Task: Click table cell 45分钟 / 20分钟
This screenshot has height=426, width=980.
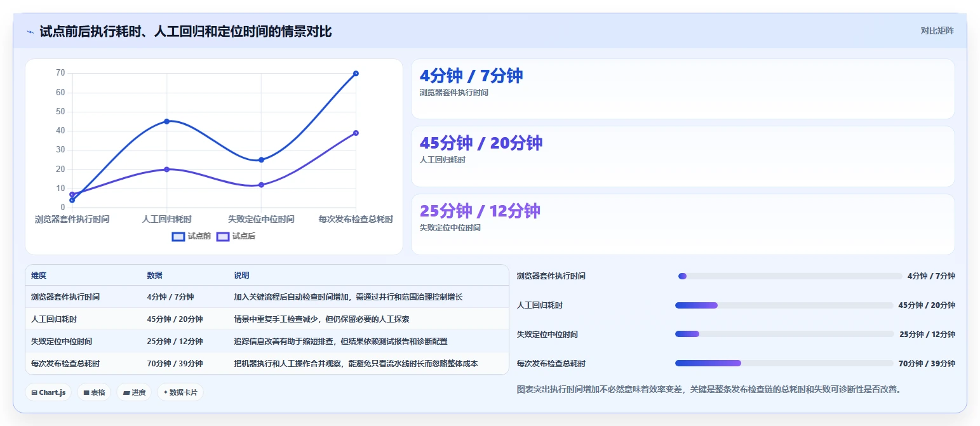Action: [x=175, y=319]
